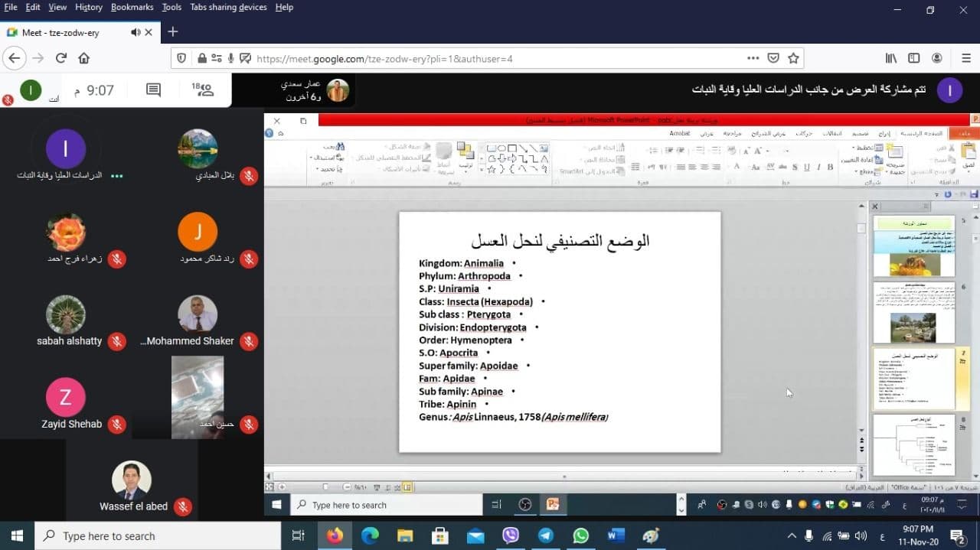This screenshot has width=980, height=550.
Task: Open the Bookmarks menu
Action: pos(132,7)
